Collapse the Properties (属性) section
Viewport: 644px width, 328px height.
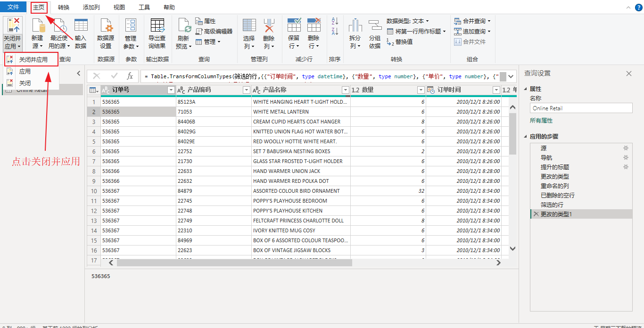tap(526, 89)
